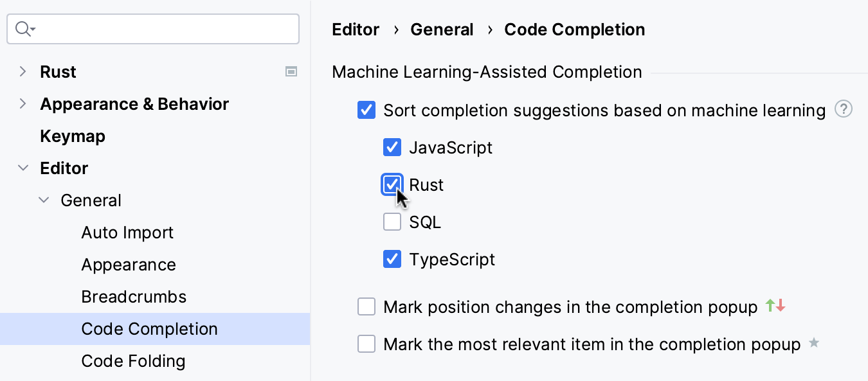The height and width of the screenshot is (381, 868).
Task: Disable the JavaScript checkbox
Action: pos(392,147)
